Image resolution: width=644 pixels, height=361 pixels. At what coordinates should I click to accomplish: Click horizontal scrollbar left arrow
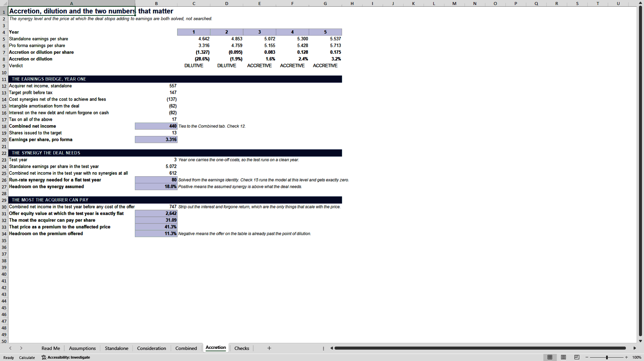click(332, 348)
